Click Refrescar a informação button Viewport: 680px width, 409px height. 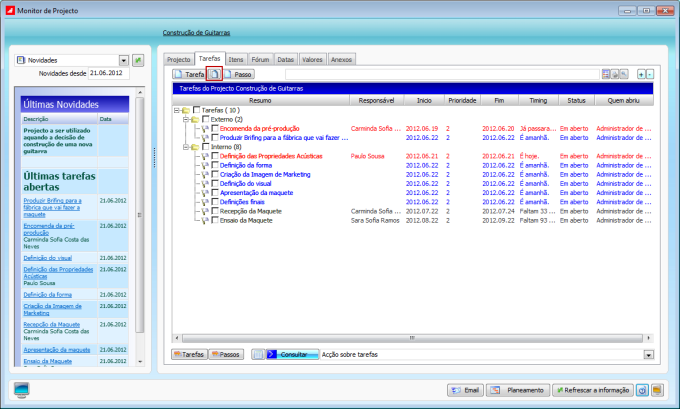tap(593, 390)
